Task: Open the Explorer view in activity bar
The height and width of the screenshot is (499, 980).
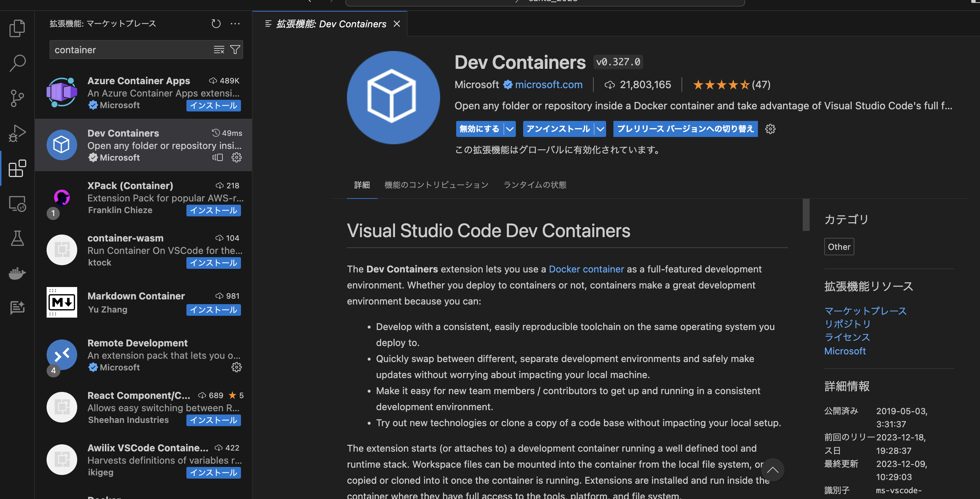Action: pos(17,28)
